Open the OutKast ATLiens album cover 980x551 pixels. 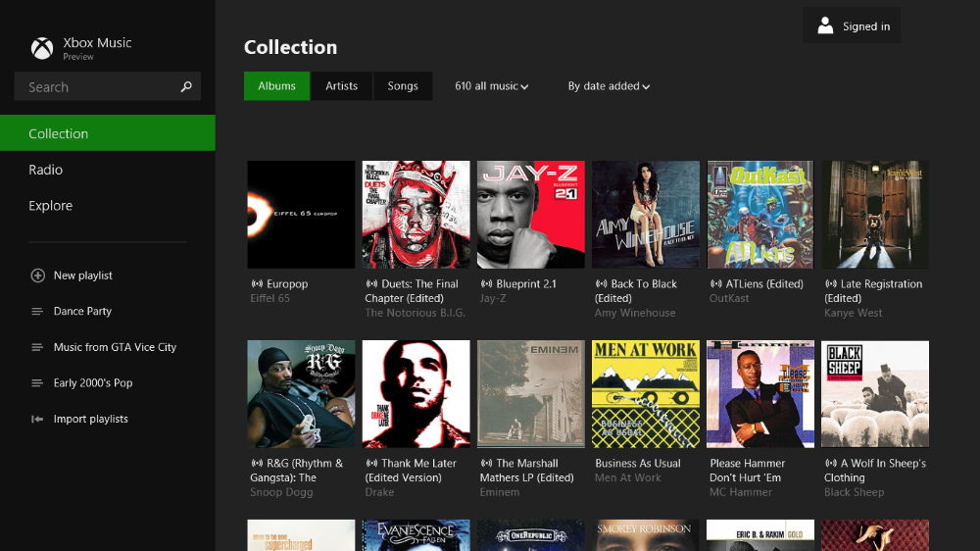point(760,215)
